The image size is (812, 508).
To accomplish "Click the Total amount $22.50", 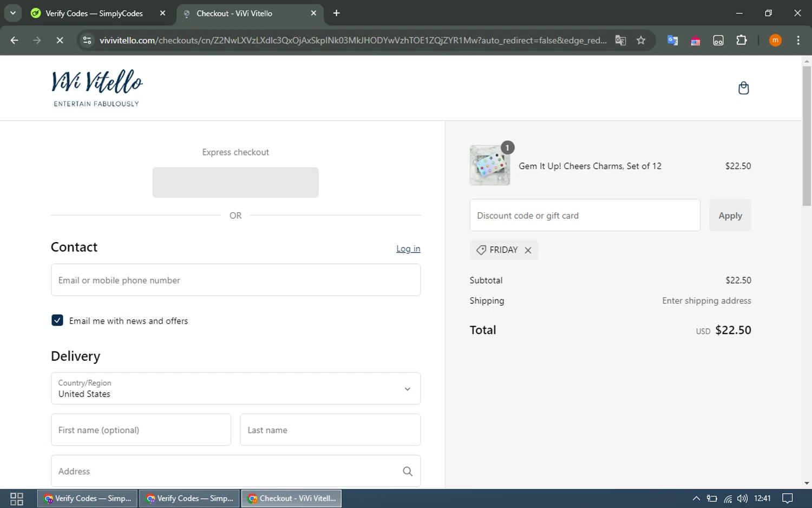I will tap(733, 330).
